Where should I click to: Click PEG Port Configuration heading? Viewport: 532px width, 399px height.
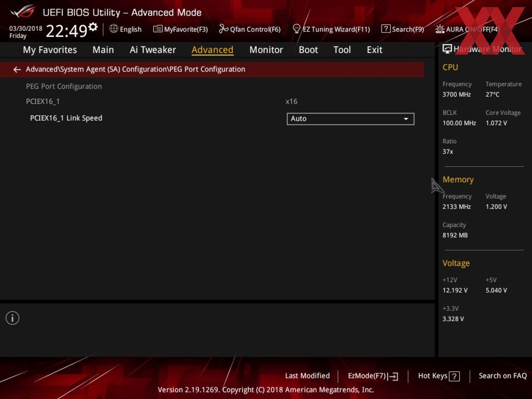tap(64, 86)
